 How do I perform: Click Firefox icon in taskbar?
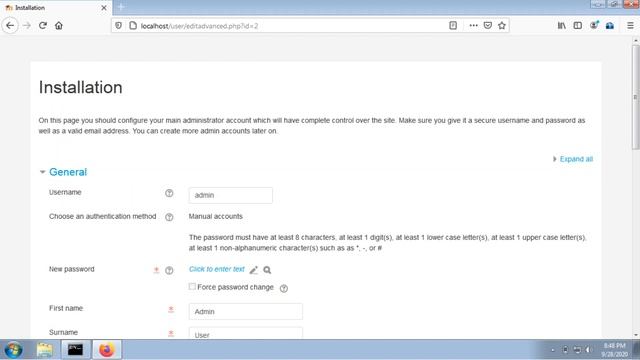[x=107, y=350]
